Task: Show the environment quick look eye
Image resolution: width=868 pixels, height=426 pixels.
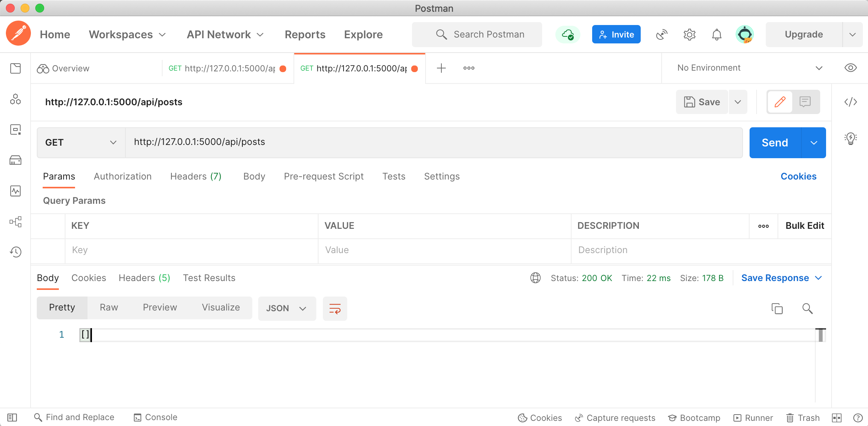Action: (x=851, y=68)
